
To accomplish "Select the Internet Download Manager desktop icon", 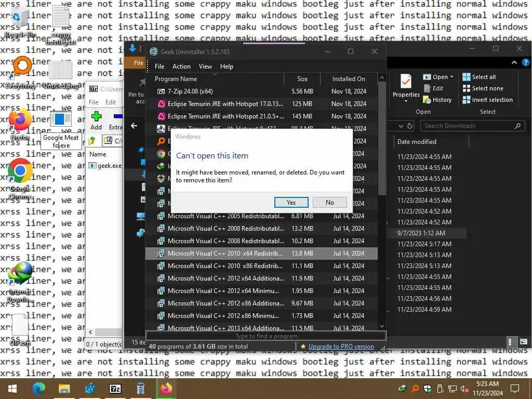I will click(x=20, y=282).
